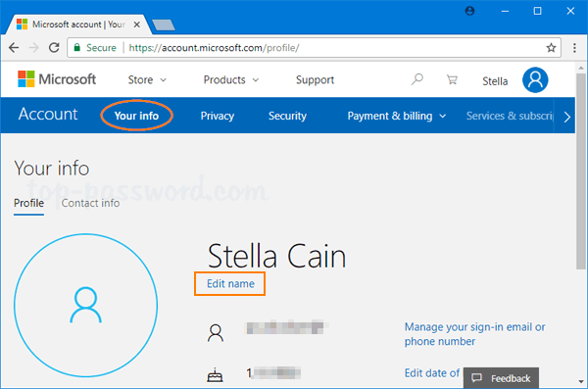The height and width of the screenshot is (389, 588).
Task: Go back with the browser back arrow
Action: (14, 48)
